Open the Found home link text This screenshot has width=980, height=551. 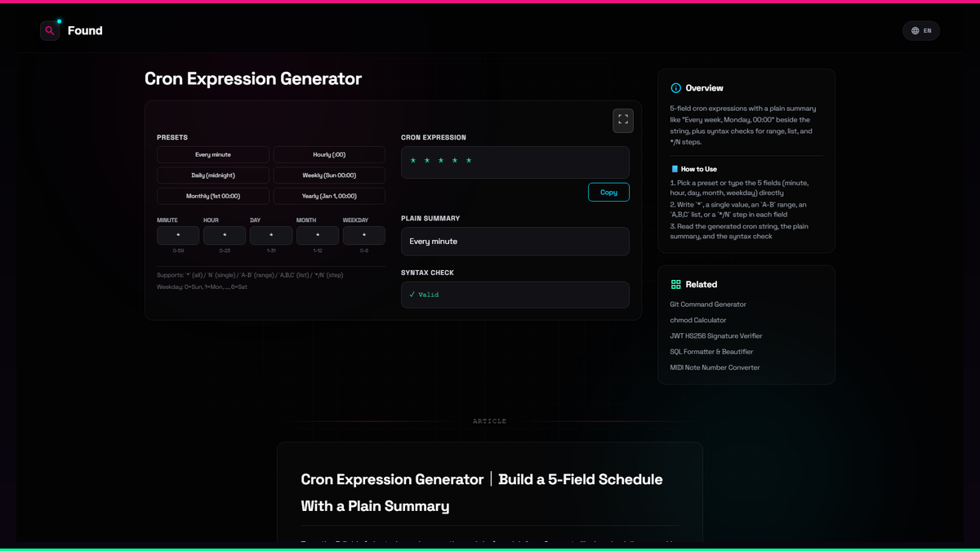click(85, 31)
